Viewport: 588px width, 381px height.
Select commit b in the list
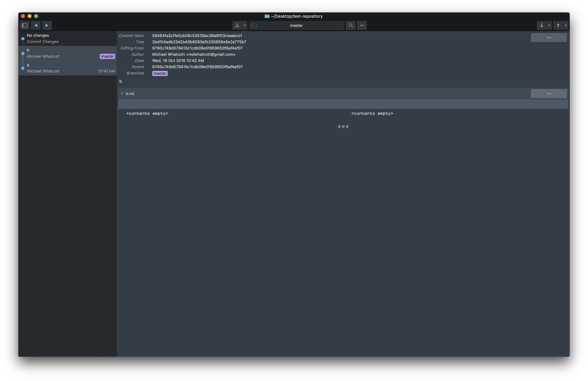tap(67, 53)
